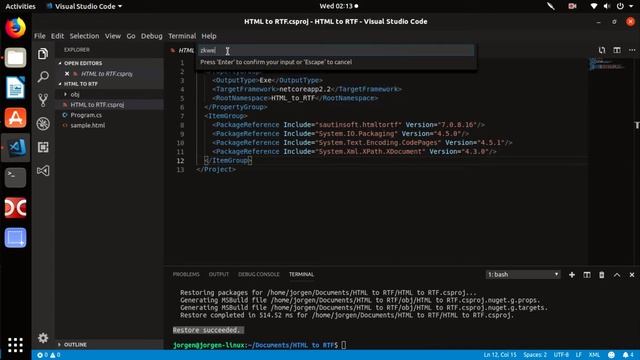Kill the terminal with trash icon
The width and height of the screenshot is (640, 360).
pos(602,275)
